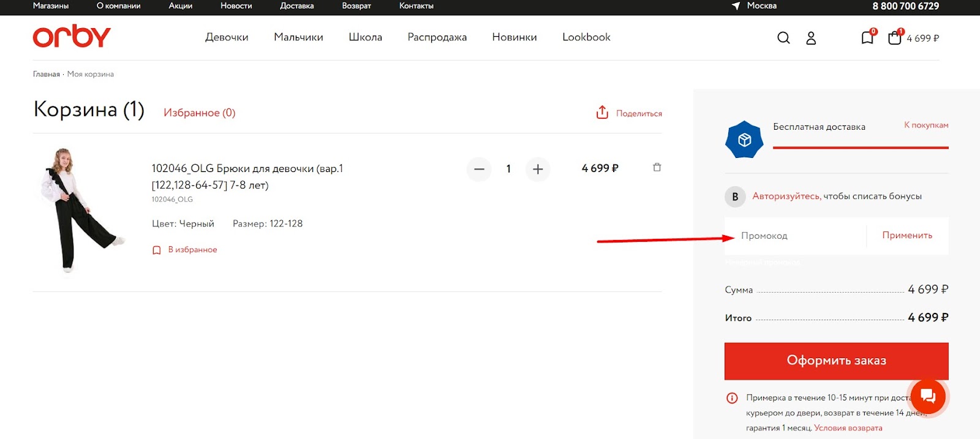Select the Корзина (1) heading tab

click(89, 110)
